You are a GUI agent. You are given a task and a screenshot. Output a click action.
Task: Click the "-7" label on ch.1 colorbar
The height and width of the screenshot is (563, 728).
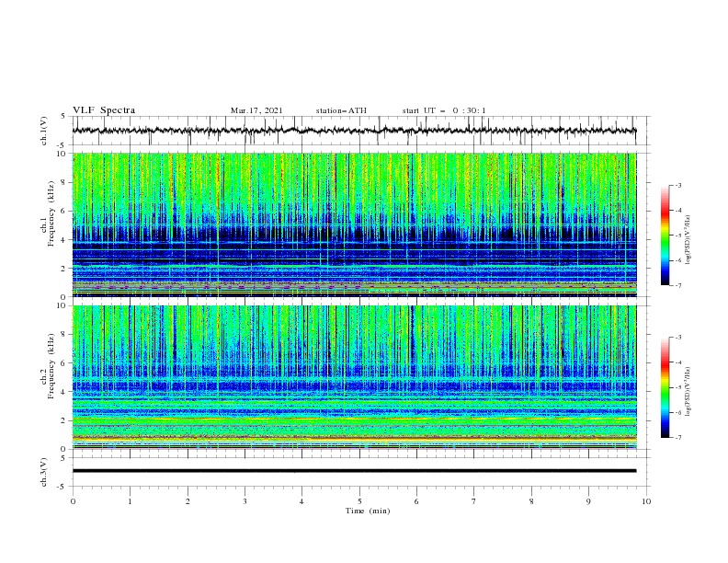point(678,285)
